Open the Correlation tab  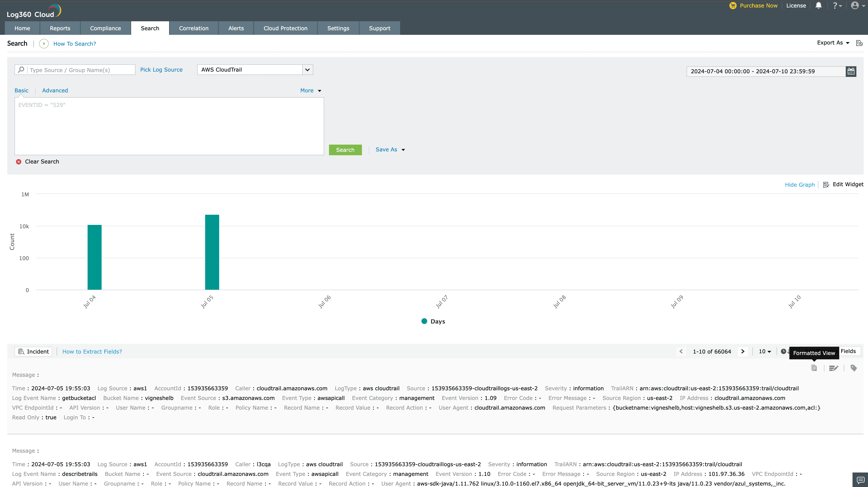[x=194, y=28]
